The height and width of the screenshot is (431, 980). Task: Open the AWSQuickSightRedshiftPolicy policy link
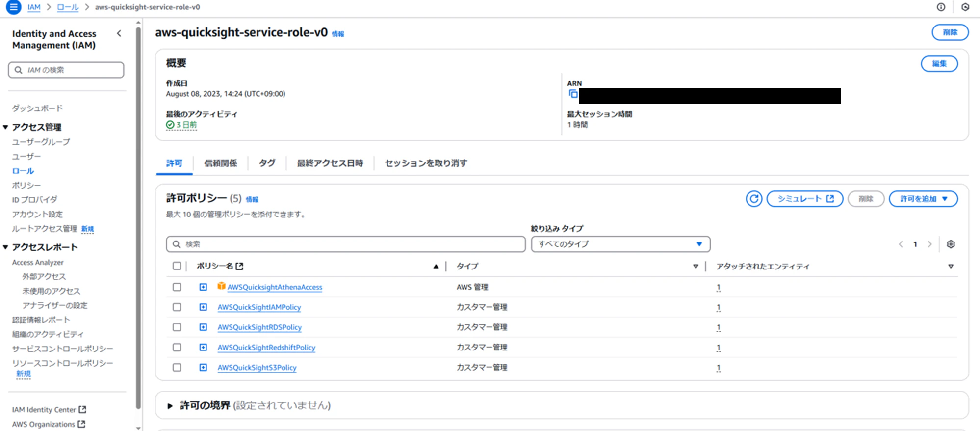[266, 348]
